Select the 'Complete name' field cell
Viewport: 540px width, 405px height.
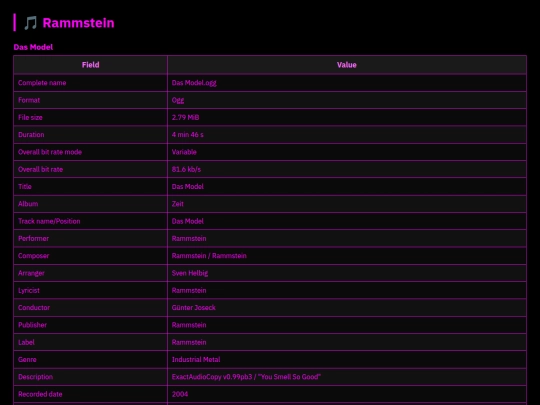click(91, 83)
